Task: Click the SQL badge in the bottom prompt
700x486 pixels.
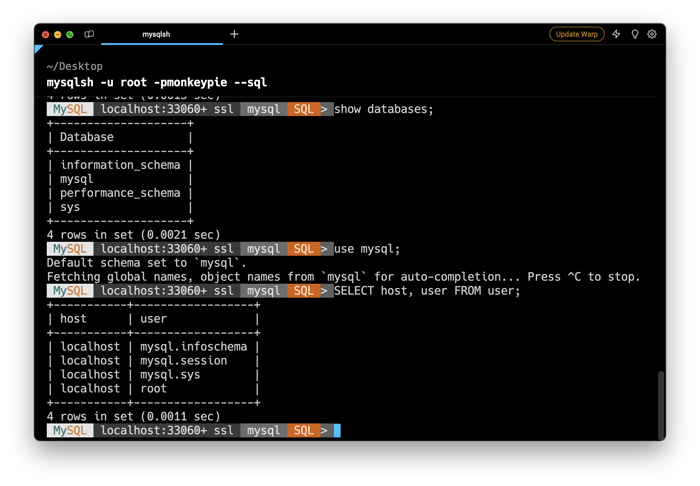Action: [x=304, y=431]
